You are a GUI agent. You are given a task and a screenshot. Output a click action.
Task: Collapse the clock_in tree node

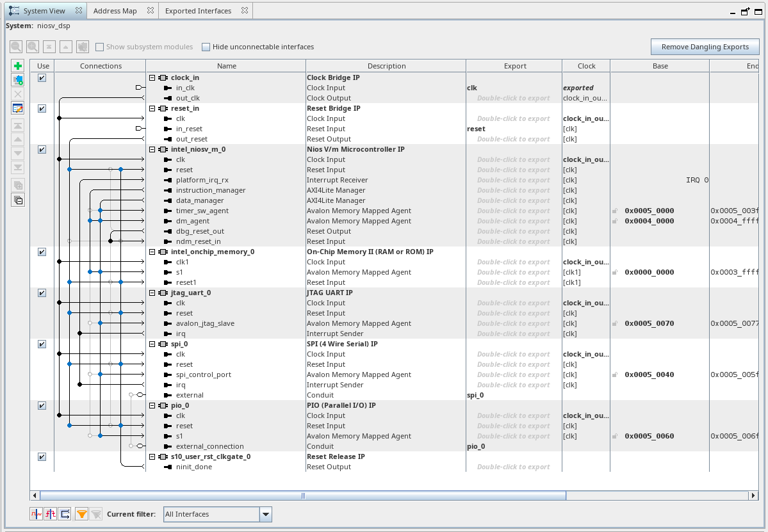pyautogui.click(x=152, y=78)
